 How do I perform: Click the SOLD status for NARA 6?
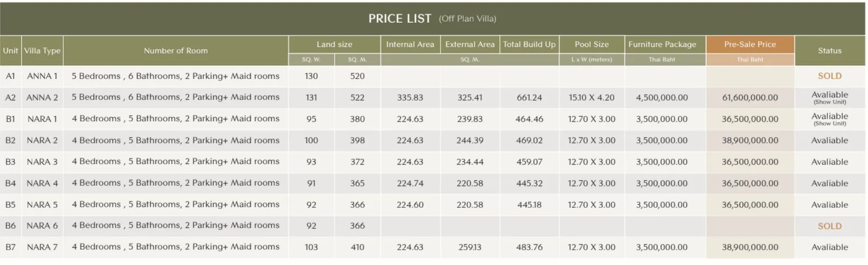[x=829, y=226]
